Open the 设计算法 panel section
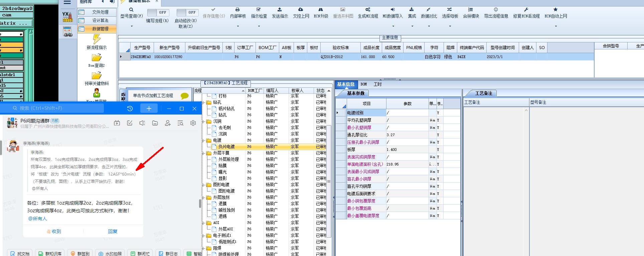The width and height of the screenshot is (644, 256). (x=97, y=20)
